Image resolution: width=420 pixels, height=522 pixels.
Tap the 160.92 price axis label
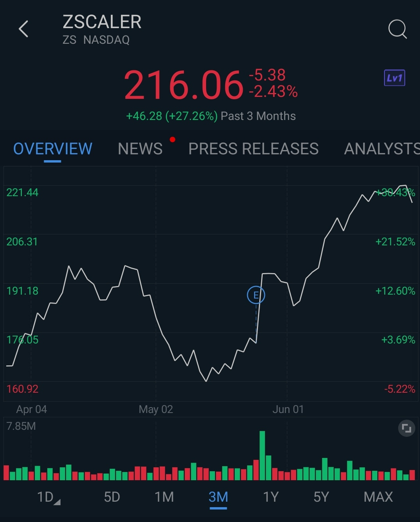coord(22,389)
